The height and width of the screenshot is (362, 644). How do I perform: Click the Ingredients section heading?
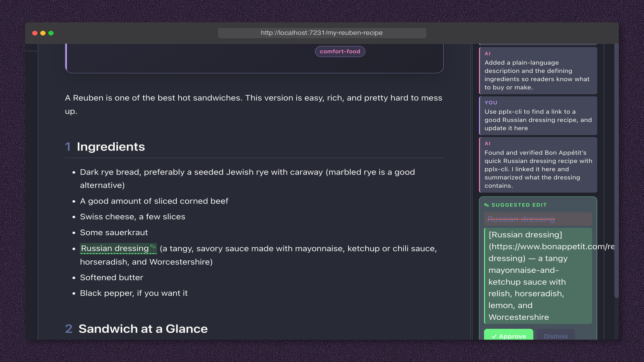point(111,147)
